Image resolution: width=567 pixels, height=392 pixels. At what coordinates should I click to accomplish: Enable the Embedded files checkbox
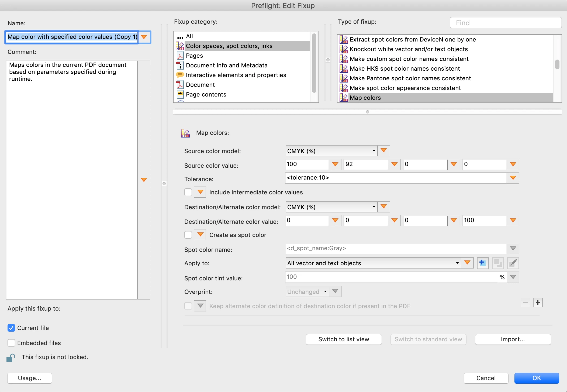click(x=11, y=343)
